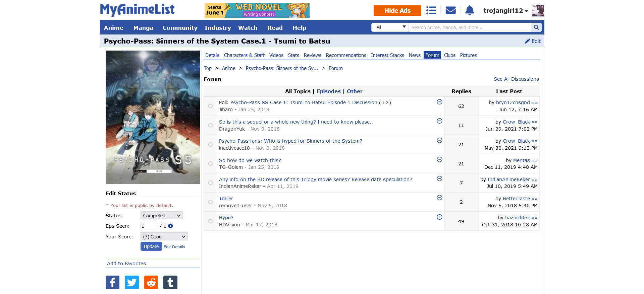
Task: Open Industry main menu
Action: coord(218,28)
